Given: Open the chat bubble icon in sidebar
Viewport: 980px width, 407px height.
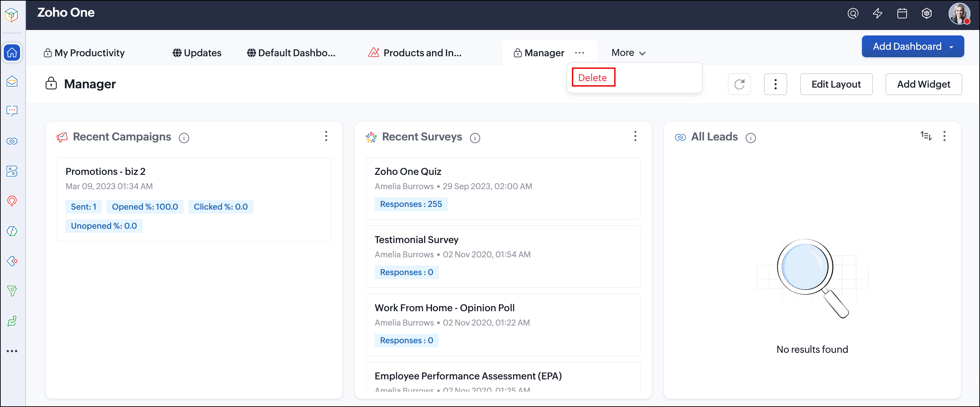Looking at the screenshot, I should point(12,110).
